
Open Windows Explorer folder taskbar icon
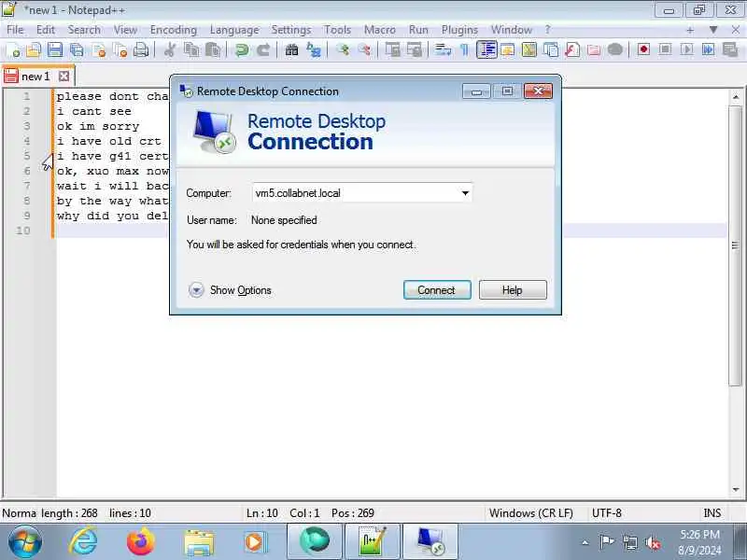(x=199, y=542)
